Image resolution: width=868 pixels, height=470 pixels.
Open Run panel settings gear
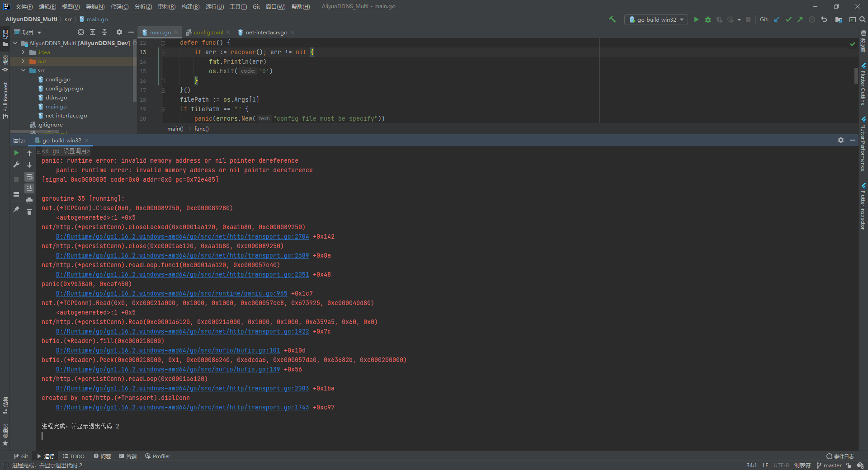(841, 140)
